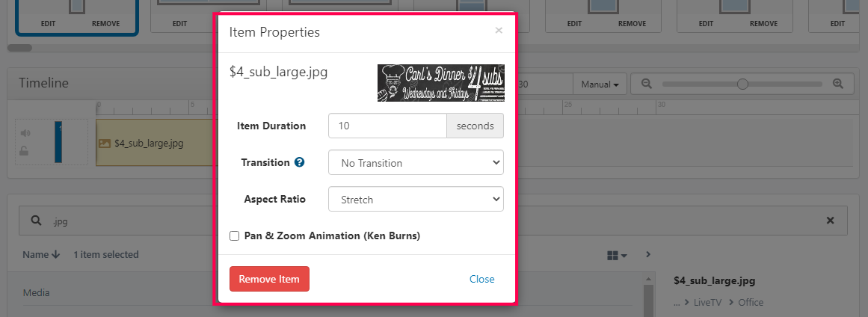
Task: Click the timeline zoom in magnifier icon
Action: pos(838,84)
